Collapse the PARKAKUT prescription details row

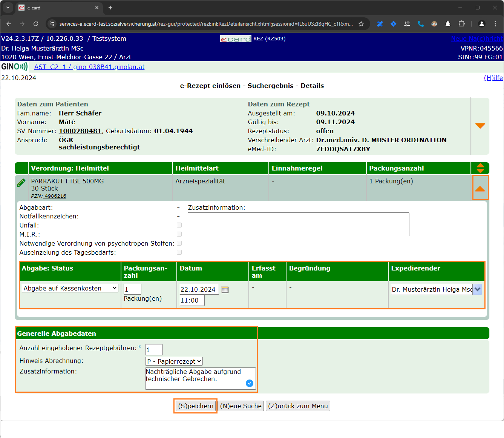(x=480, y=188)
